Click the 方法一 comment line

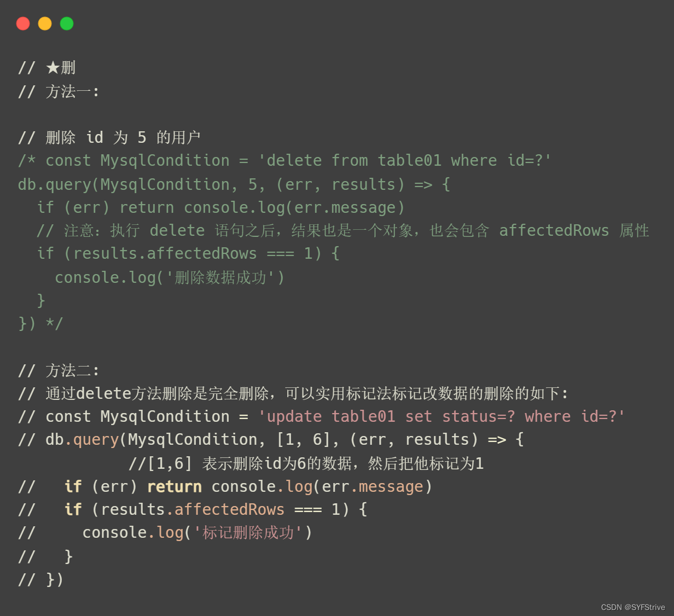click(59, 91)
